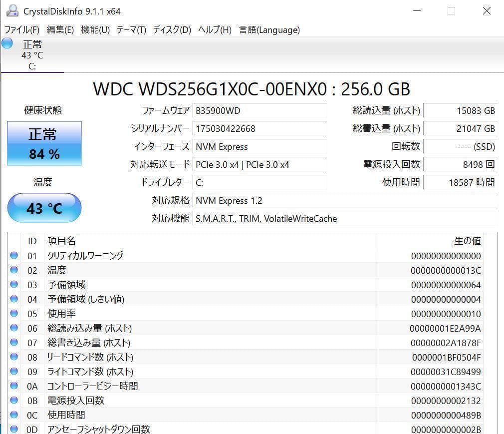504x434 pixels.
Task: Click the indicator beside 使用率 attribute
Action: 14,314
